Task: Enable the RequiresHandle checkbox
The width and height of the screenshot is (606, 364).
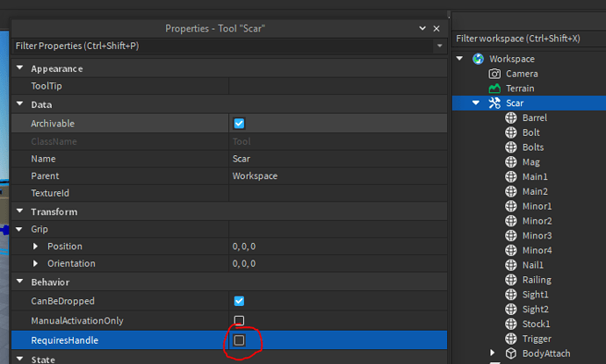Action: click(239, 340)
